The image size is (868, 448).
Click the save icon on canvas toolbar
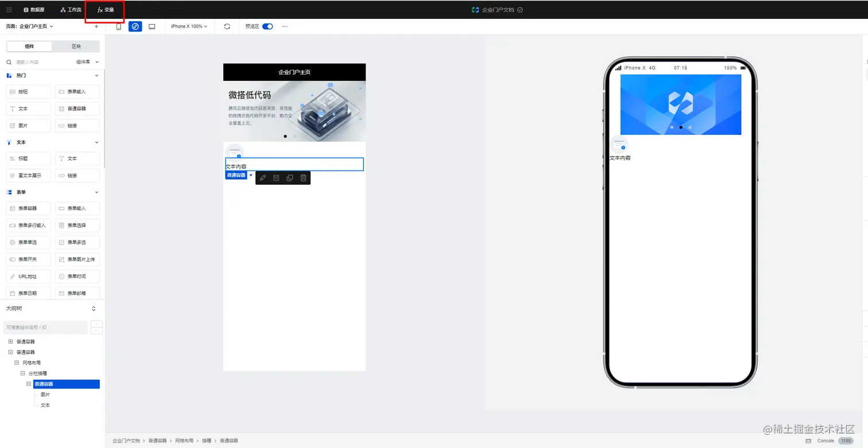click(x=276, y=178)
